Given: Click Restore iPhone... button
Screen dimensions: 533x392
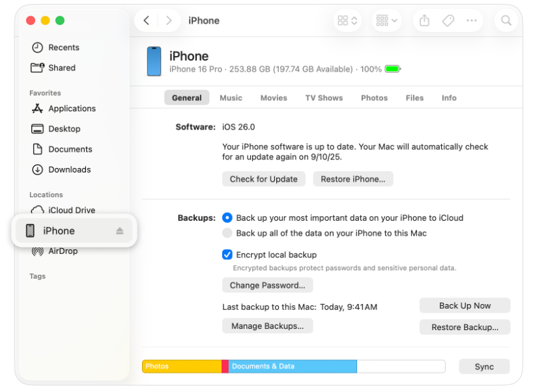Looking at the screenshot, I should pos(353,179).
